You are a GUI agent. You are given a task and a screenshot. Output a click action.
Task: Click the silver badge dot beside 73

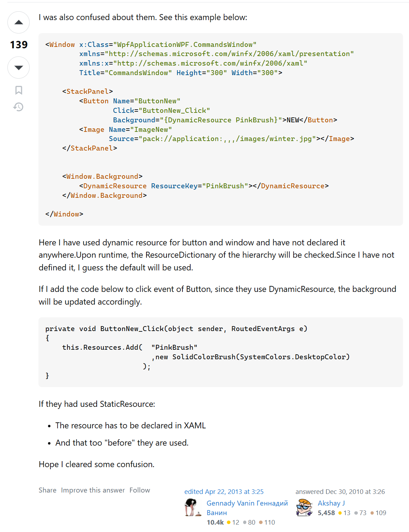(x=356, y=513)
